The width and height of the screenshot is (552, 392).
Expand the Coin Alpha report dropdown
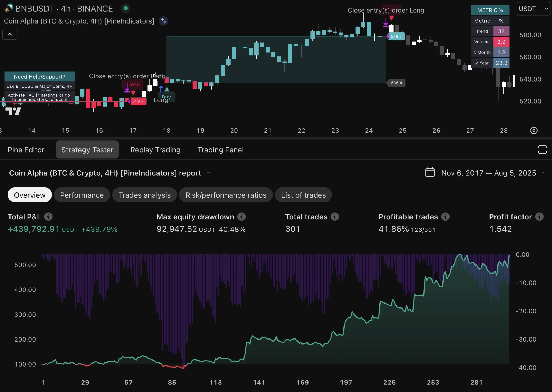coord(208,173)
